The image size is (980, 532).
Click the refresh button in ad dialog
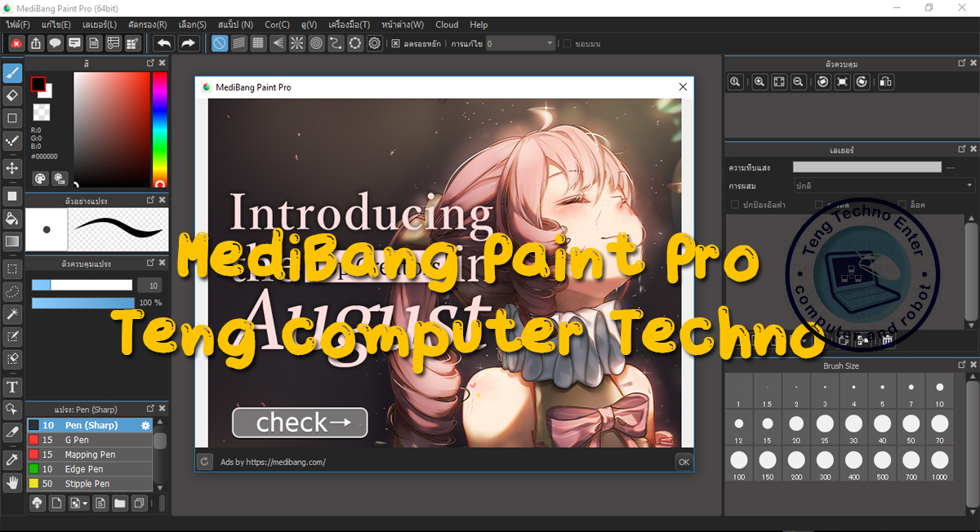(205, 462)
